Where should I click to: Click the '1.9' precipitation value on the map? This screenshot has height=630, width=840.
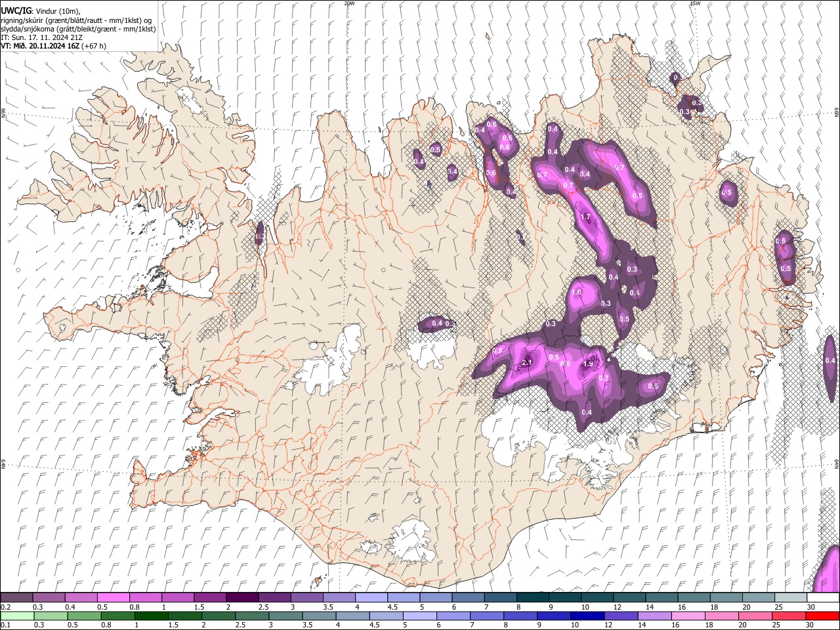tap(588, 364)
